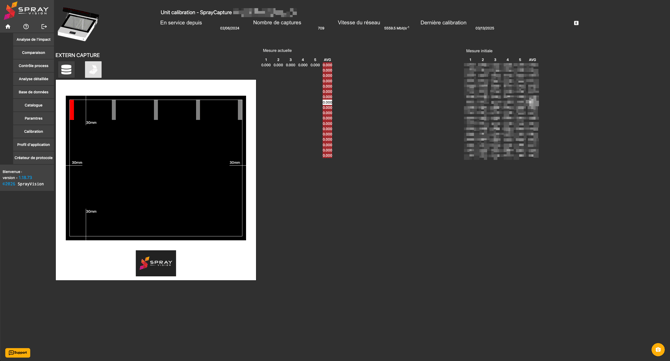Open the help question-mark icon
Image resolution: width=670 pixels, height=361 pixels.
(x=26, y=26)
